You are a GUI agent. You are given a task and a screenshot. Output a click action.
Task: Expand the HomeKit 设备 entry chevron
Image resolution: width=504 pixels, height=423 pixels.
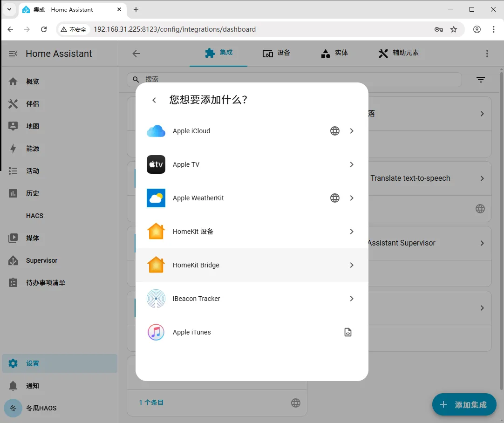352,232
